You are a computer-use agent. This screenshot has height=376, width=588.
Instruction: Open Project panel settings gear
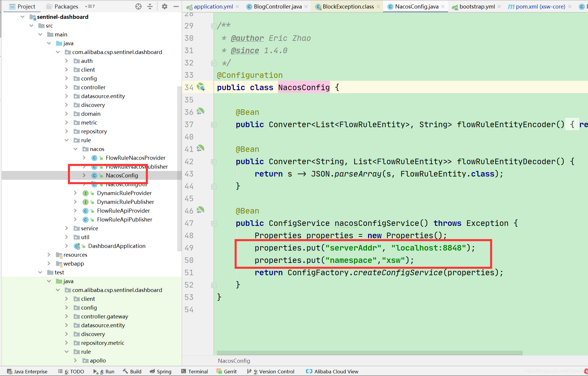pyautogui.click(x=165, y=6)
